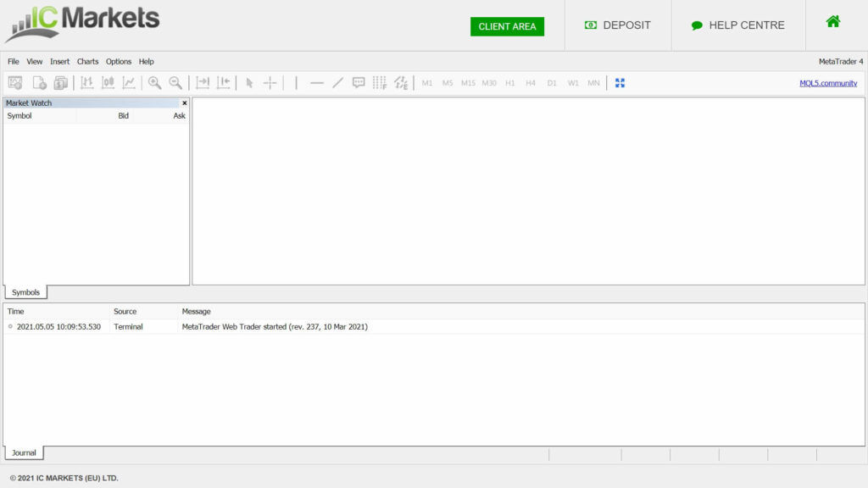Select the Journal tab
The image size is (868, 488).
coord(24,453)
